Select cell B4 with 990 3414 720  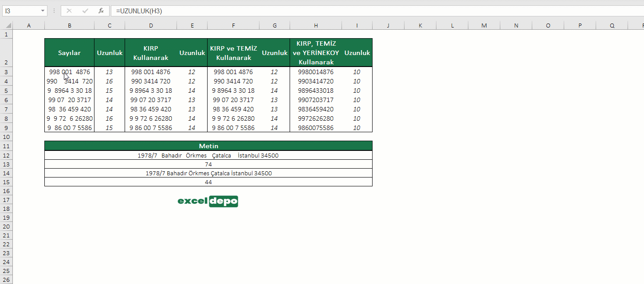[x=70, y=81]
